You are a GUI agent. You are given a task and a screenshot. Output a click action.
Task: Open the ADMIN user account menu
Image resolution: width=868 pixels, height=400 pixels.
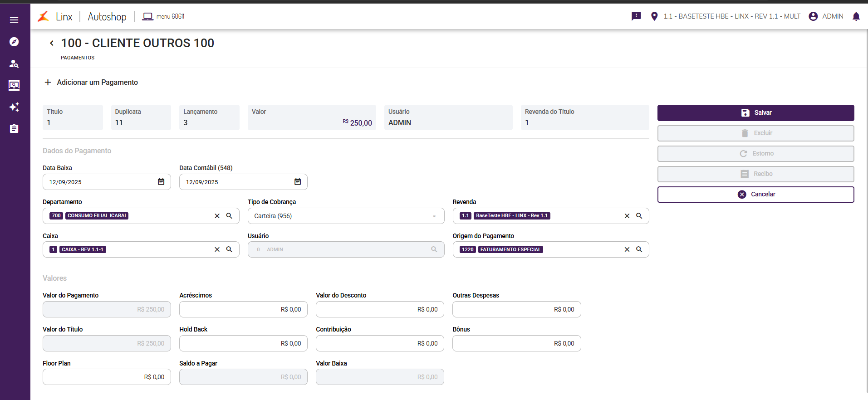(826, 16)
